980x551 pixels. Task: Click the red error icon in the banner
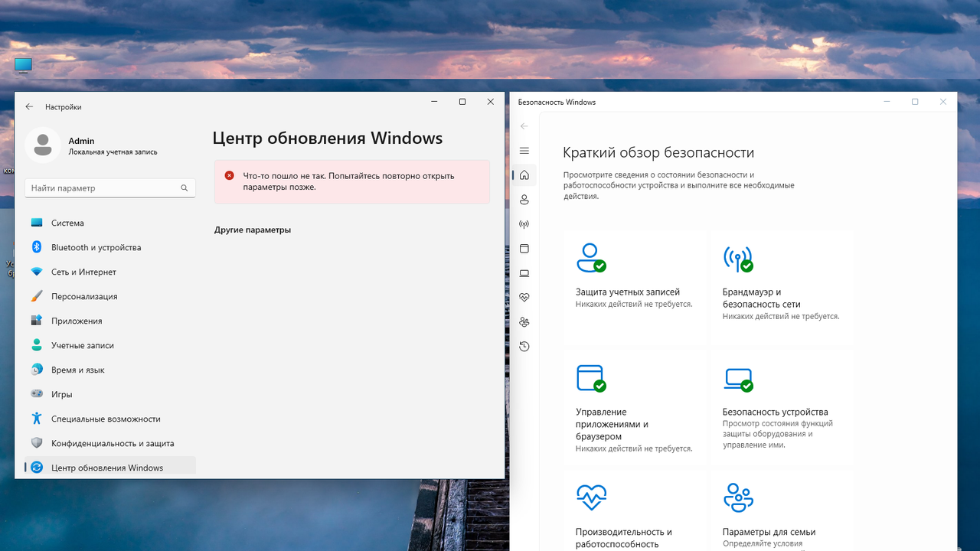[229, 175]
